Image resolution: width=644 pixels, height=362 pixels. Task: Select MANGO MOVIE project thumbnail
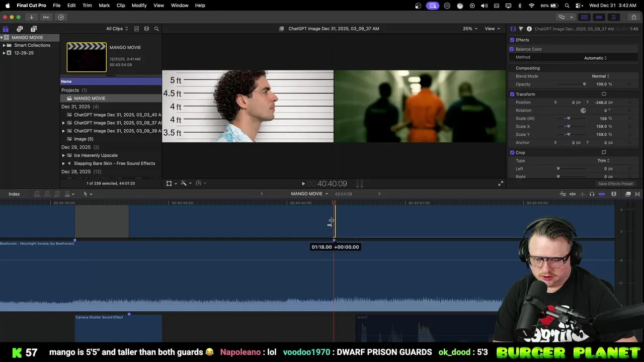(x=87, y=57)
